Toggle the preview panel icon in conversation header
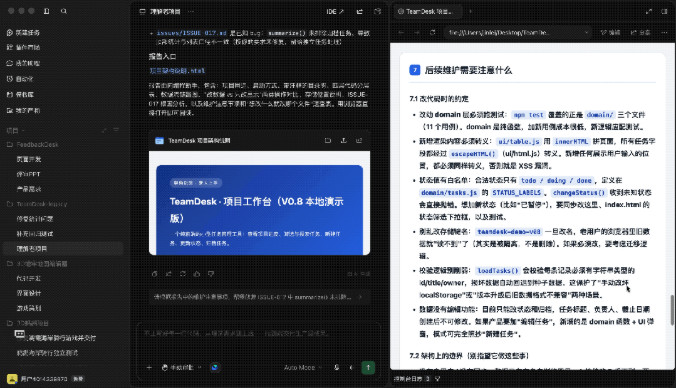Viewport: 676px width, 388px height. pos(378,12)
